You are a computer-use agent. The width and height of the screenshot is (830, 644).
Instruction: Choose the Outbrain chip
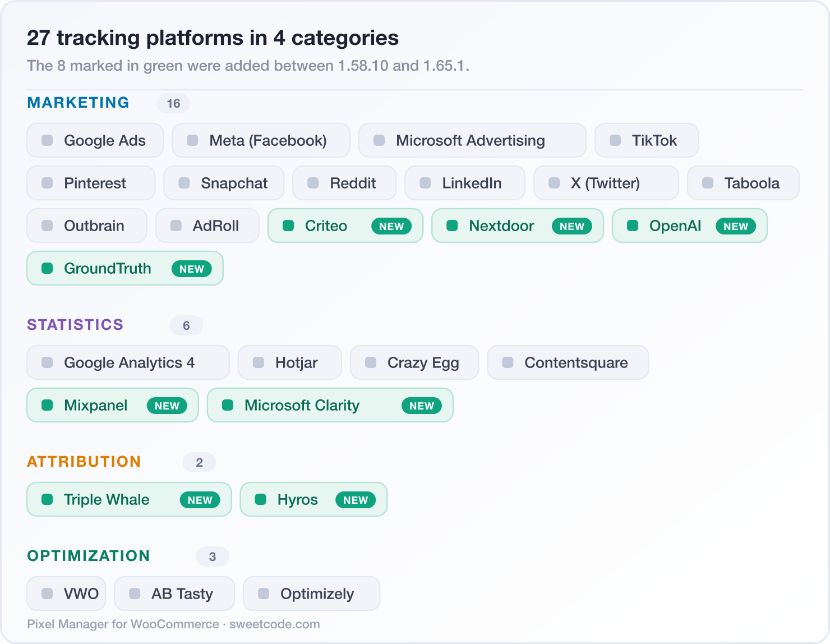pyautogui.click(x=87, y=226)
